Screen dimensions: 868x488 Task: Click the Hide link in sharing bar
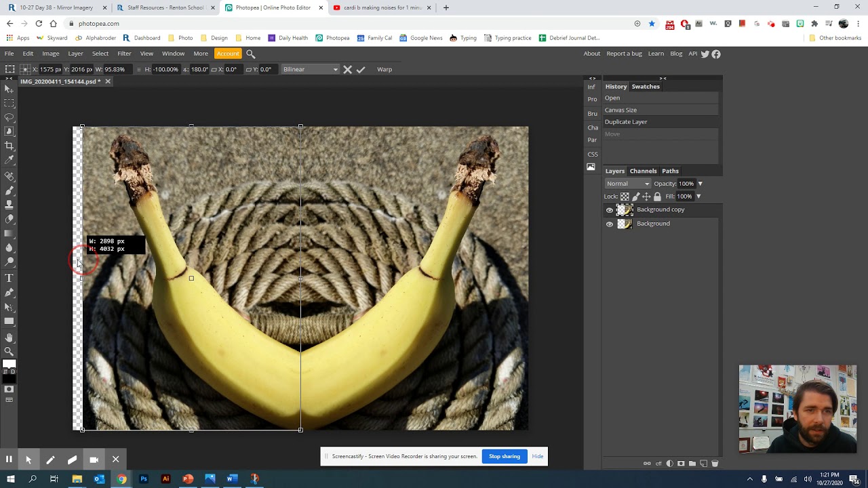click(538, 456)
